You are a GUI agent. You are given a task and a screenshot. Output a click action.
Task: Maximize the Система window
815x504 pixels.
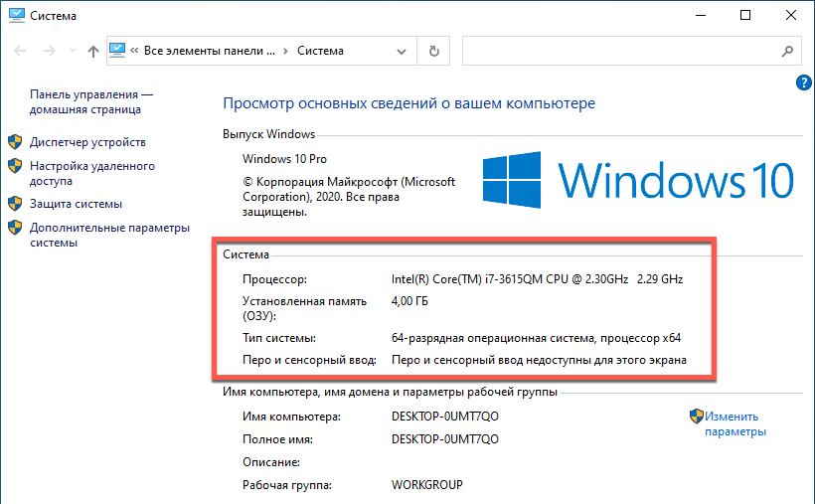click(745, 15)
